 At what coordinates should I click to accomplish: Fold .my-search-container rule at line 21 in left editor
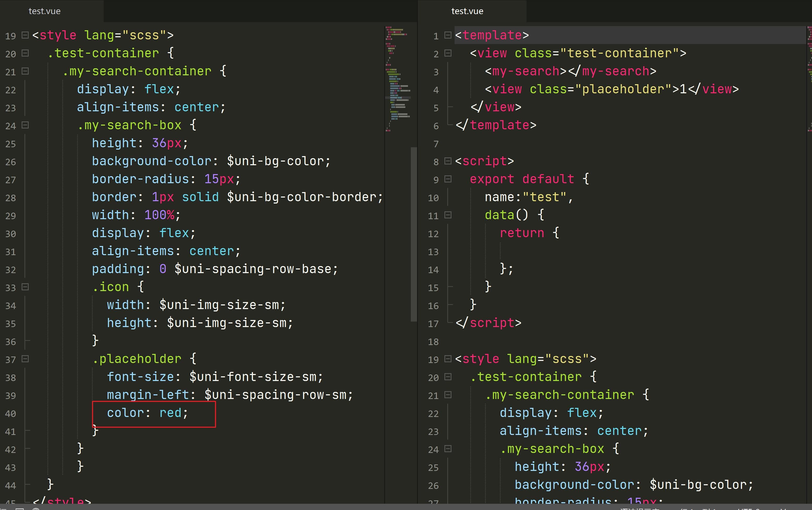[x=25, y=71]
